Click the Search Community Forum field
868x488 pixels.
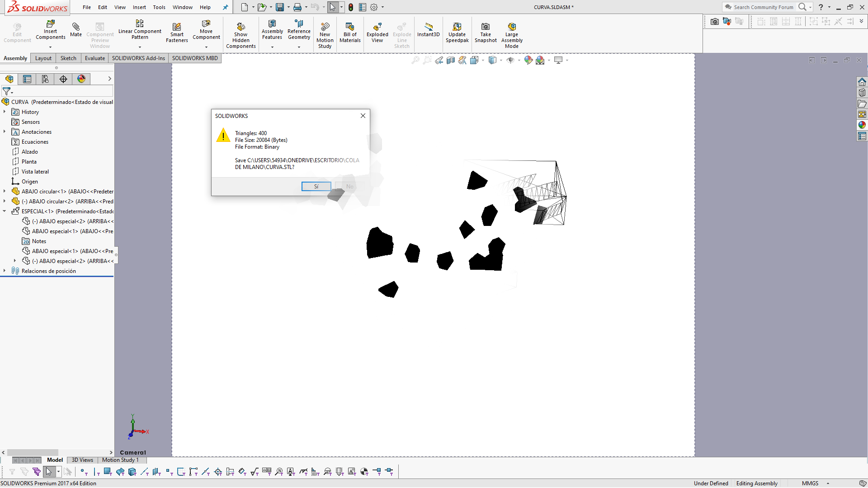tap(763, 7)
